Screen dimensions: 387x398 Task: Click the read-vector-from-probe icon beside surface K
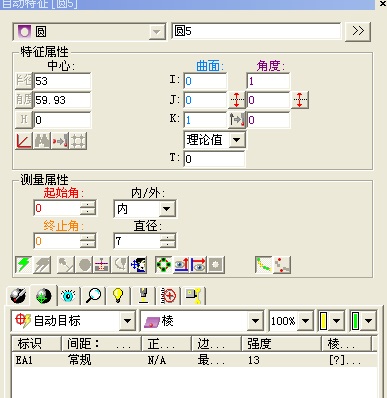coord(236,120)
